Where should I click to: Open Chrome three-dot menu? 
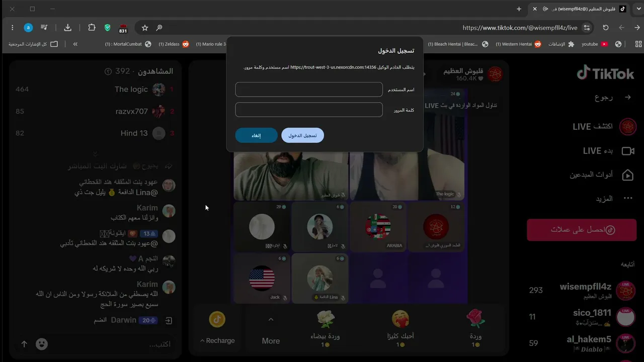click(12, 28)
